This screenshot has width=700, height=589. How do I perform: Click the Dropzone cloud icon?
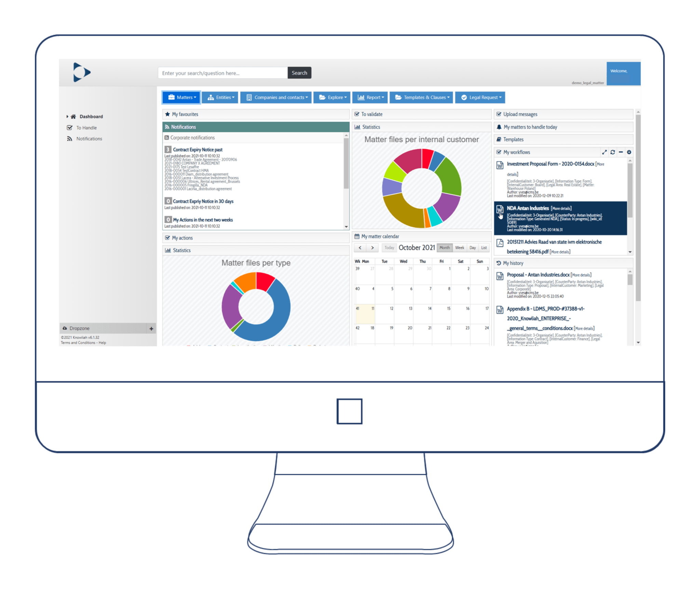click(65, 328)
